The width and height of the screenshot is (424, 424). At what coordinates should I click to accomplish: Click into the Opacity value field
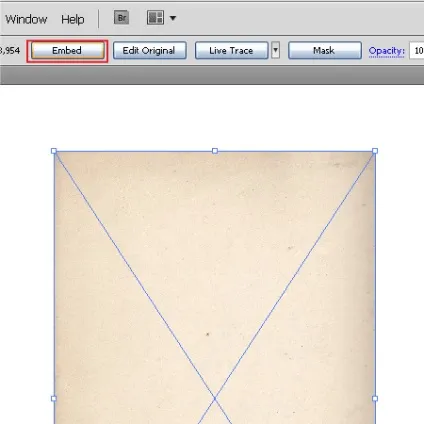[x=417, y=51]
